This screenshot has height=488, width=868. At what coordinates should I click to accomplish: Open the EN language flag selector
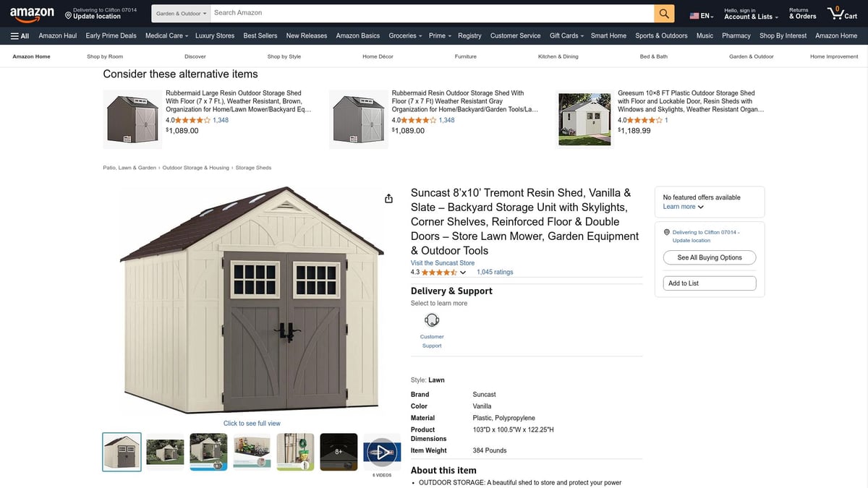[x=701, y=16]
